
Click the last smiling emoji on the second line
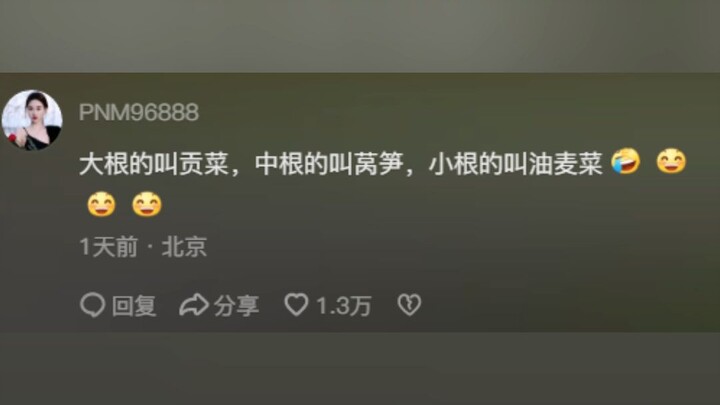147,204
